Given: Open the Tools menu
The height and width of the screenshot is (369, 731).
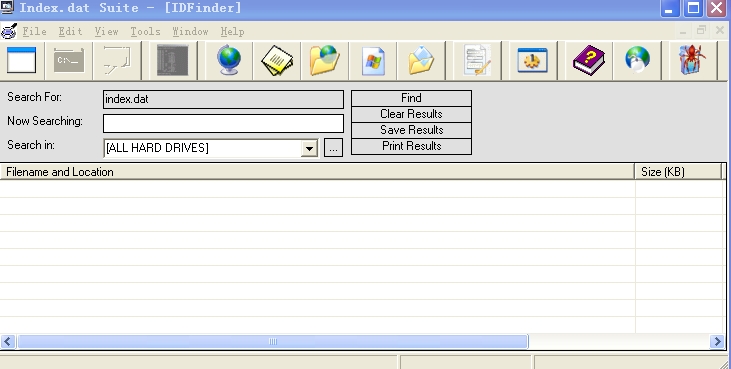Looking at the screenshot, I should coord(145,31).
